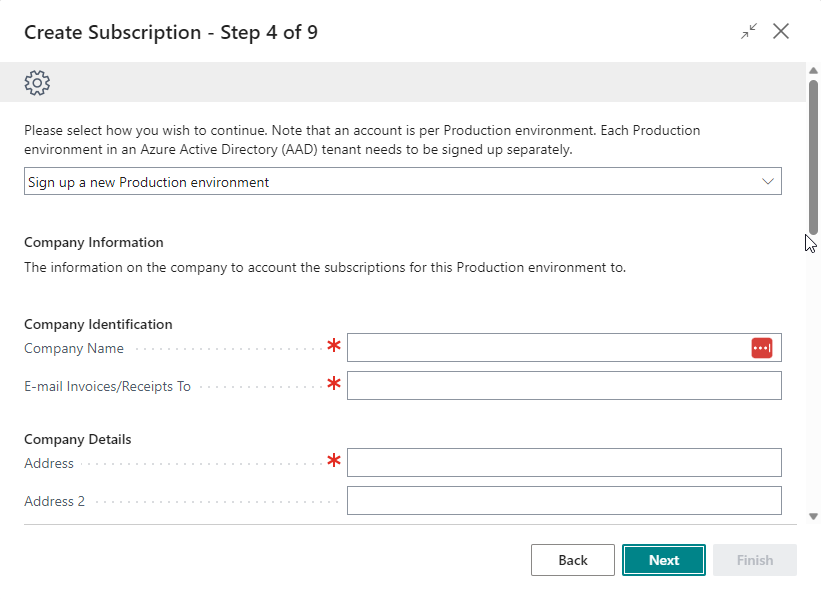Click the Address input field
The height and width of the screenshot is (599, 821).
[564, 462]
